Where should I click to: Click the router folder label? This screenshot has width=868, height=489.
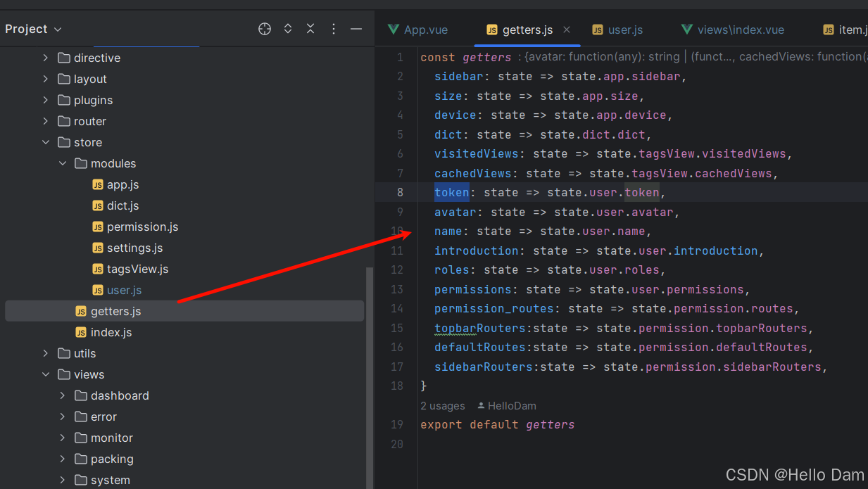pos(90,121)
